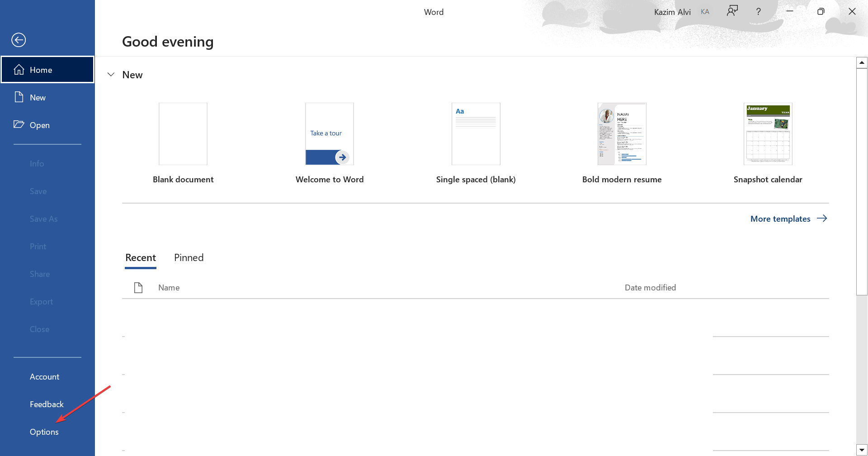
Task: Click arrow beside More templates
Action: pos(822,218)
